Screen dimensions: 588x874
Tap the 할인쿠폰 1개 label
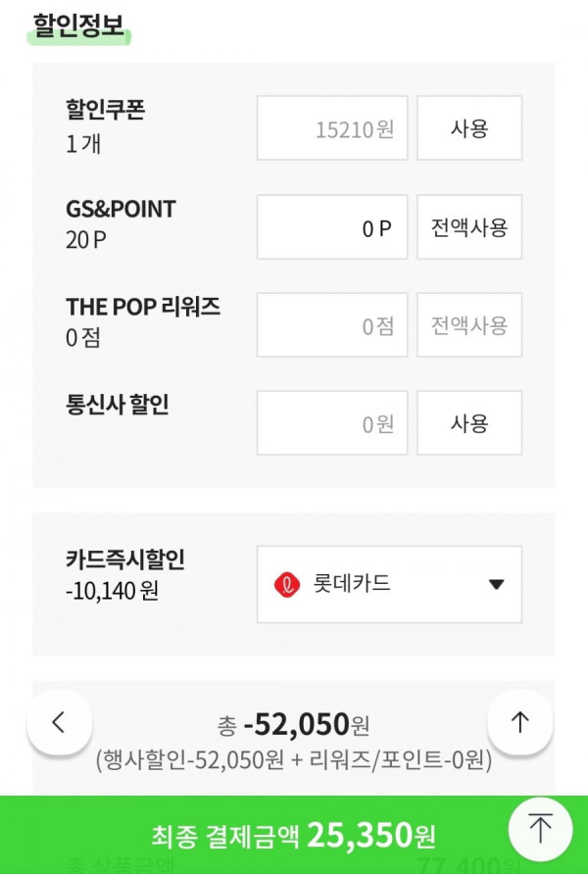coord(105,126)
